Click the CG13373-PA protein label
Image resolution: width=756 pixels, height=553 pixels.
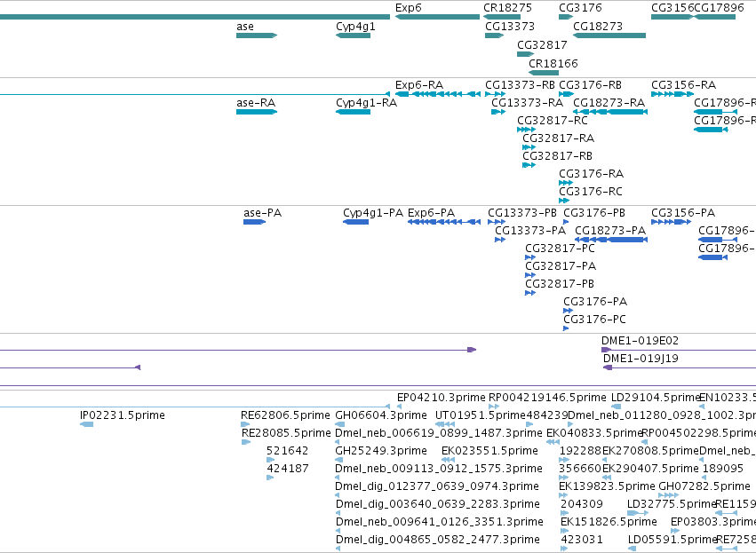point(530,231)
